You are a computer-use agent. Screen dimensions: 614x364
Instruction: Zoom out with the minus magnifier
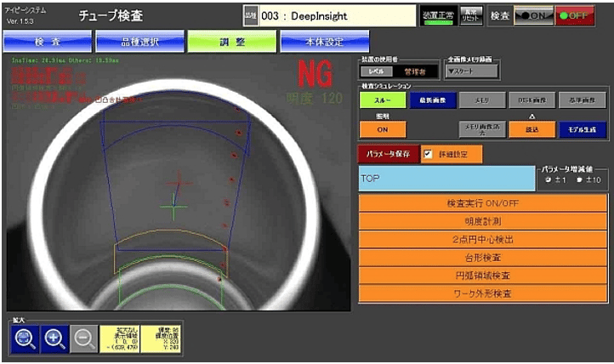click(x=84, y=338)
